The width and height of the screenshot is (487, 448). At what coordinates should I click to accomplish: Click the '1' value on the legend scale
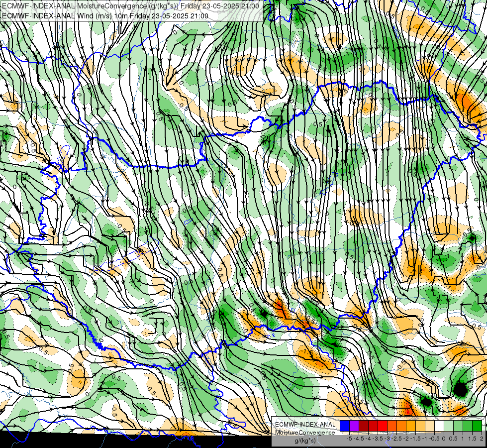[463, 439]
